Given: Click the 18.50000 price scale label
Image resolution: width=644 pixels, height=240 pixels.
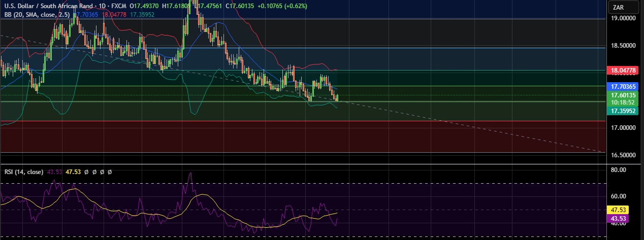Looking at the screenshot, I should point(624,46).
